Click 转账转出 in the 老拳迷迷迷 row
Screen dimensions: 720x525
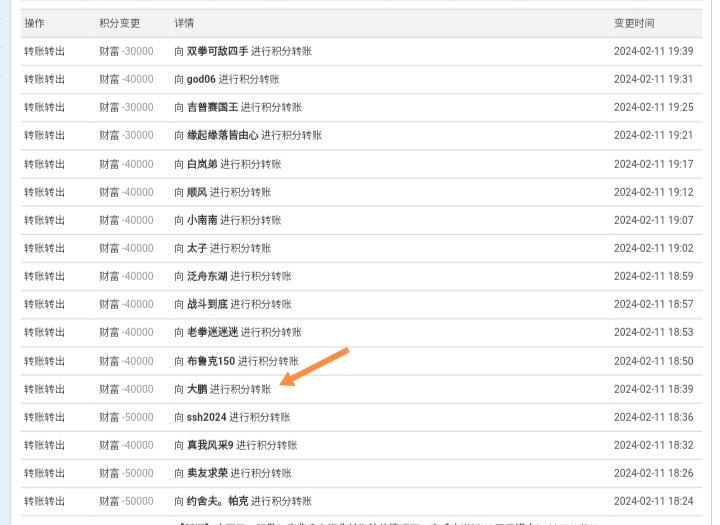pyautogui.click(x=45, y=332)
